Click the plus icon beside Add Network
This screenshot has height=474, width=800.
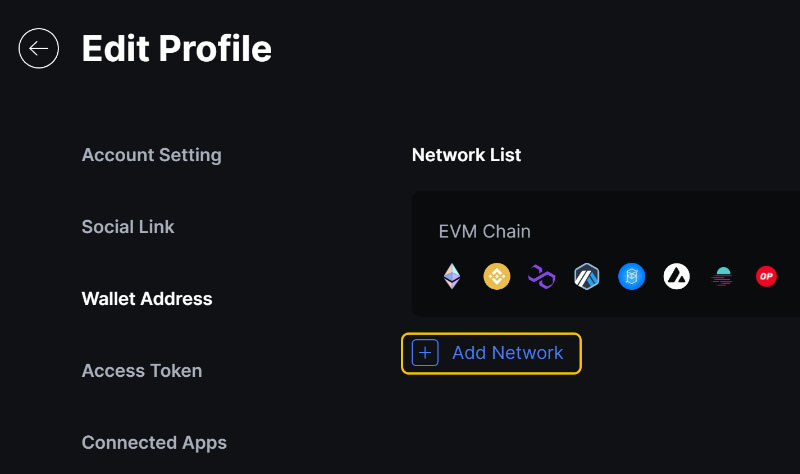tap(425, 353)
